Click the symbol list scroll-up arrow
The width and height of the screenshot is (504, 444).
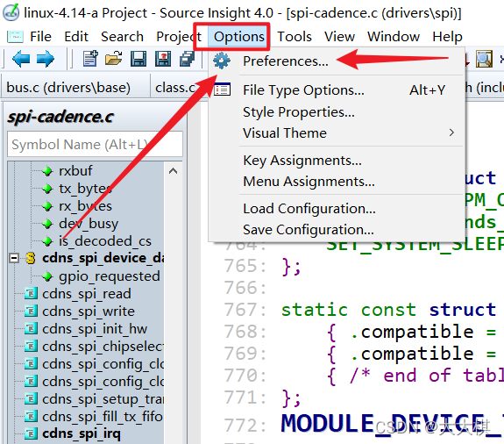click(174, 171)
